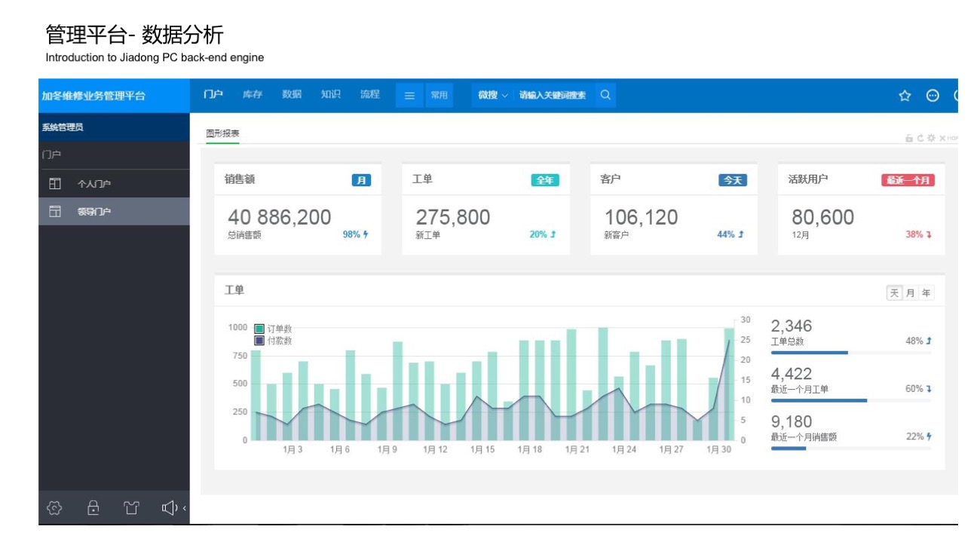Switch 工单 chart to 年 view
Screen dimensions: 980x551
(926, 293)
